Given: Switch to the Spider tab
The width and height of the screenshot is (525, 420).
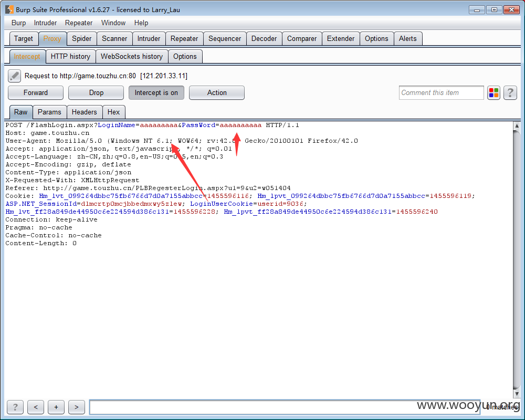Looking at the screenshot, I should click(x=82, y=39).
